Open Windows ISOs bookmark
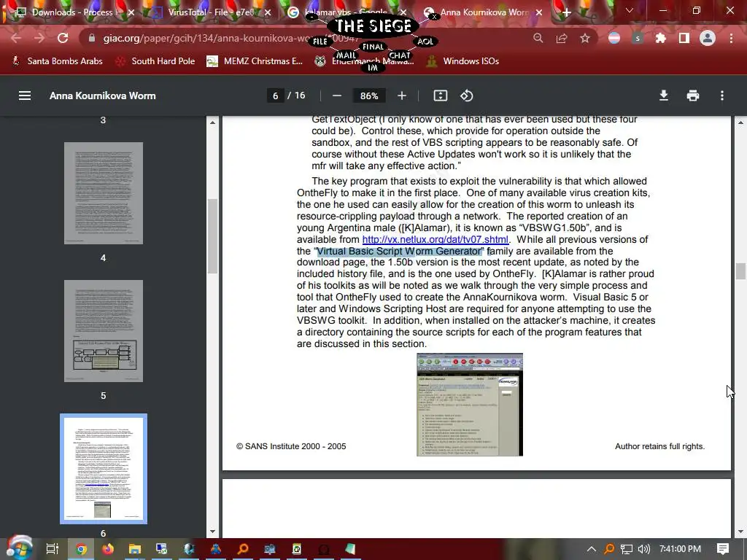 [x=463, y=61]
